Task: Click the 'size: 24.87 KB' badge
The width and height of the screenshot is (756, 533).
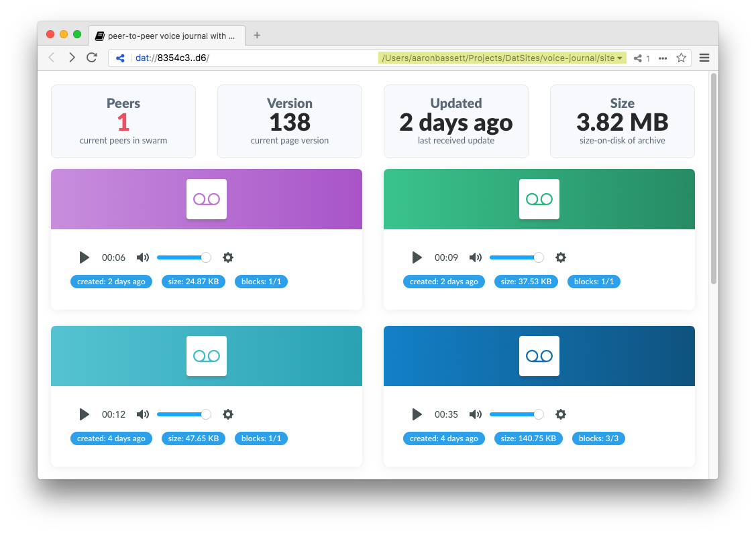Action: (193, 282)
